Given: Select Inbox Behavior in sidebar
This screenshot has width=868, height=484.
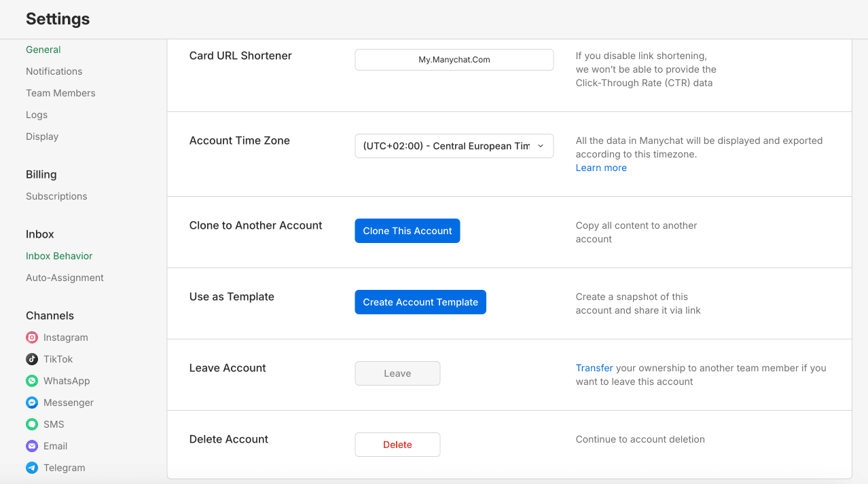Looking at the screenshot, I should pyautogui.click(x=59, y=256).
